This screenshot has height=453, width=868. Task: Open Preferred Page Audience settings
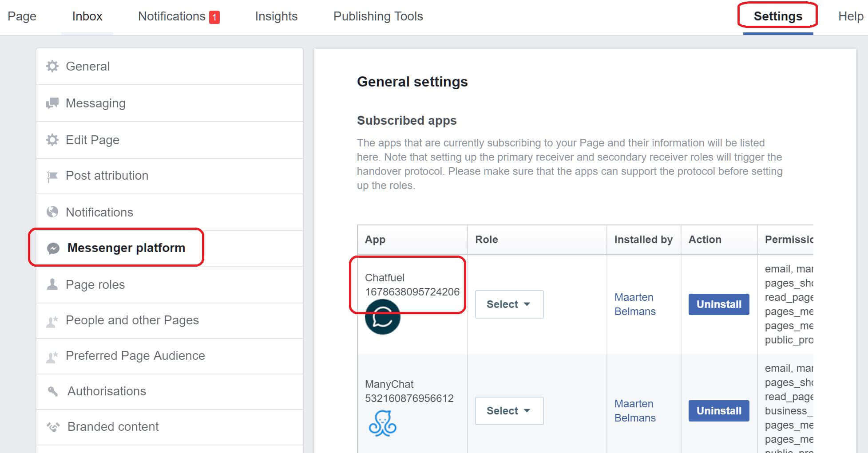click(x=170, y=356)
